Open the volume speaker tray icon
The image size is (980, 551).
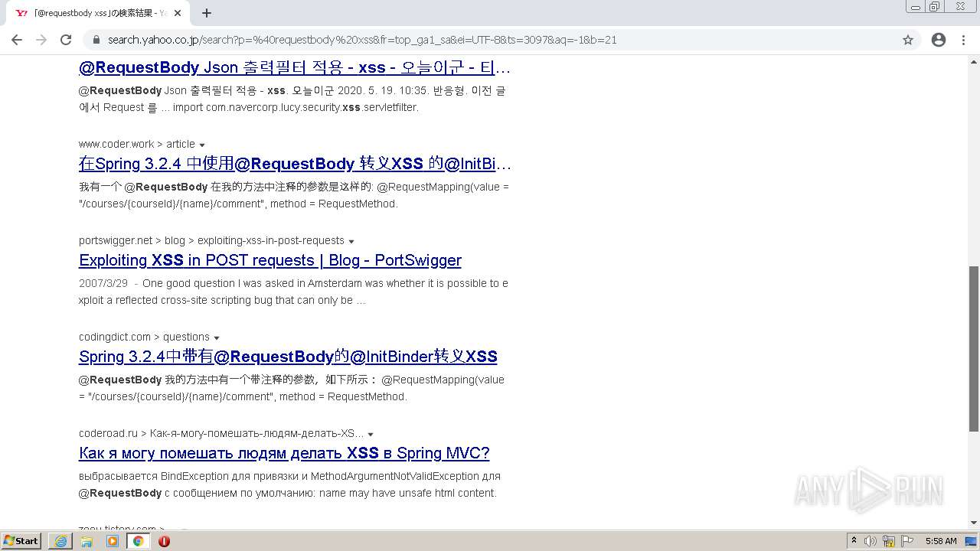[871, 541]
